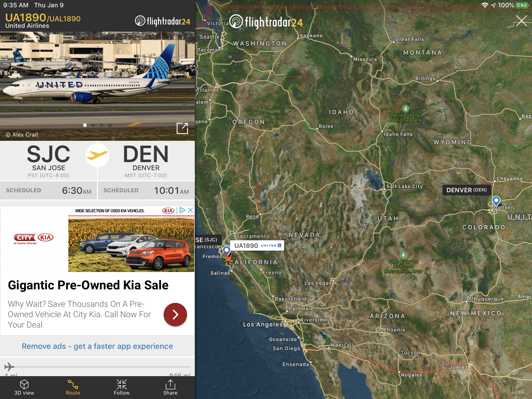Close the flight map with the X
532x399 pixels.
point(521,21)
